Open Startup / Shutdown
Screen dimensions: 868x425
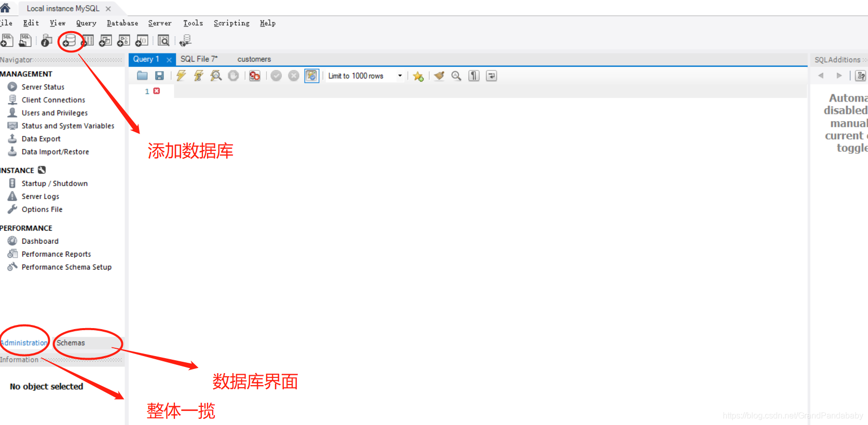54,183
